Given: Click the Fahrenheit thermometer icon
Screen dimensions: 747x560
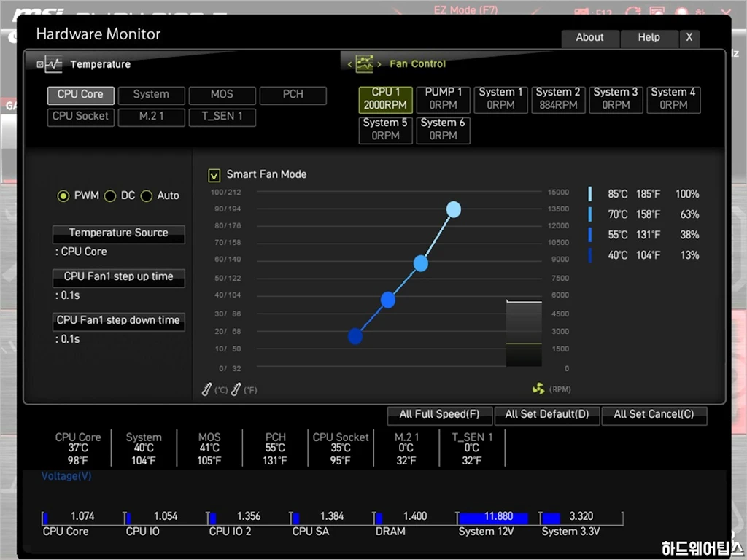Looking at the screenshot, I should tap(236, 389).
